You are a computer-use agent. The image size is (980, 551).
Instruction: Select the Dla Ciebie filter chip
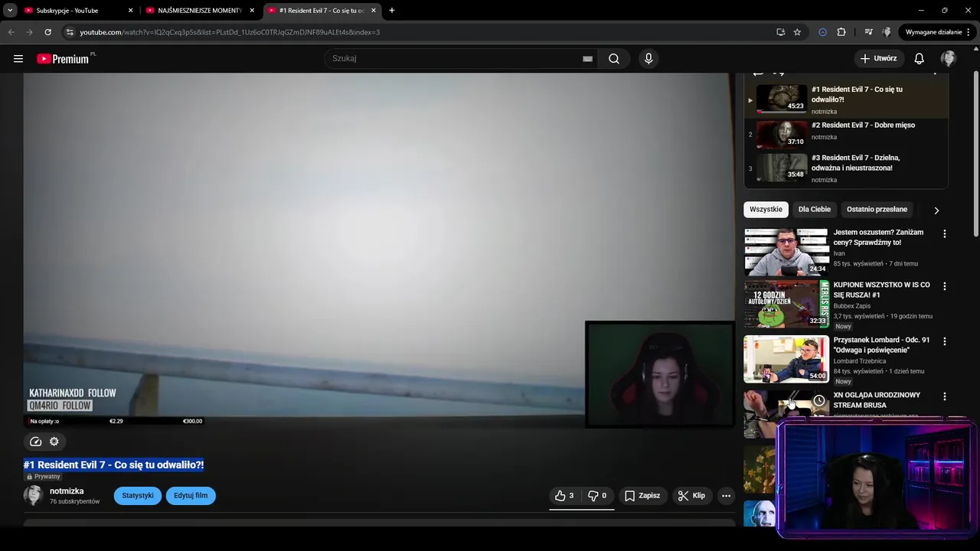[x=815, y=210]
